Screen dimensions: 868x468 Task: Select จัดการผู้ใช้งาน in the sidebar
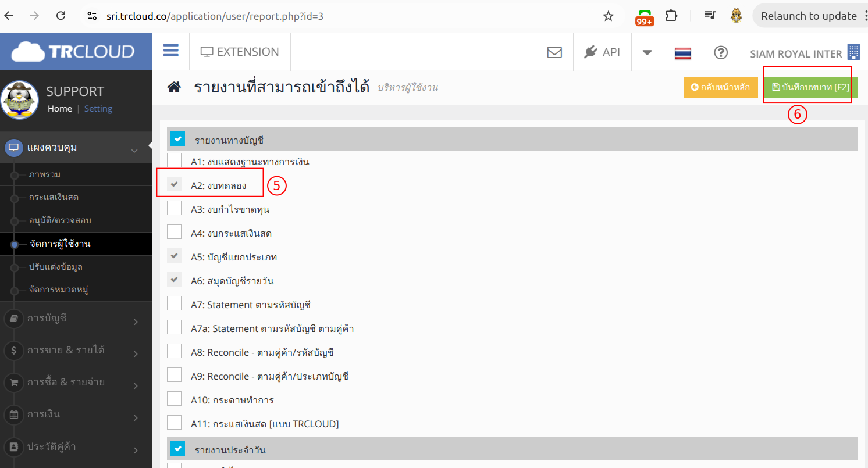tap(59, 244)
